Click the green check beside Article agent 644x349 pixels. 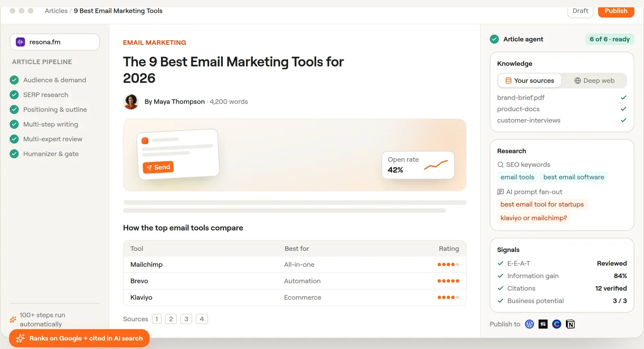point(494,39)
